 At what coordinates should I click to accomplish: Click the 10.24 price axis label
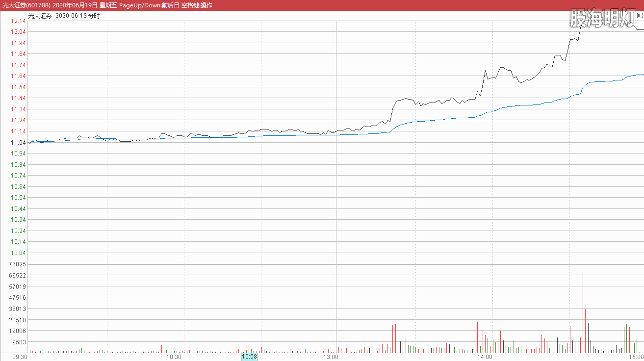tap(18, 231)
